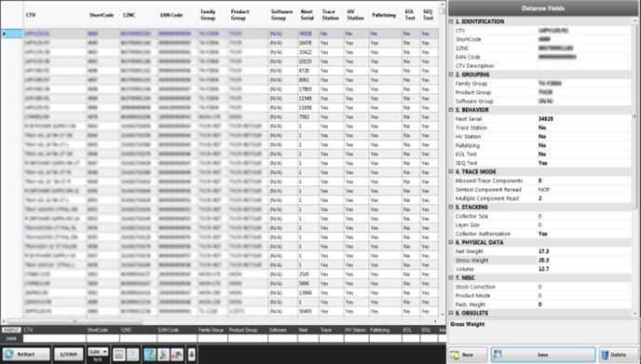Screen dimensions: 641x364
Task: Click the first grid view toolbar icon
Action: click(x=119, y=354)
